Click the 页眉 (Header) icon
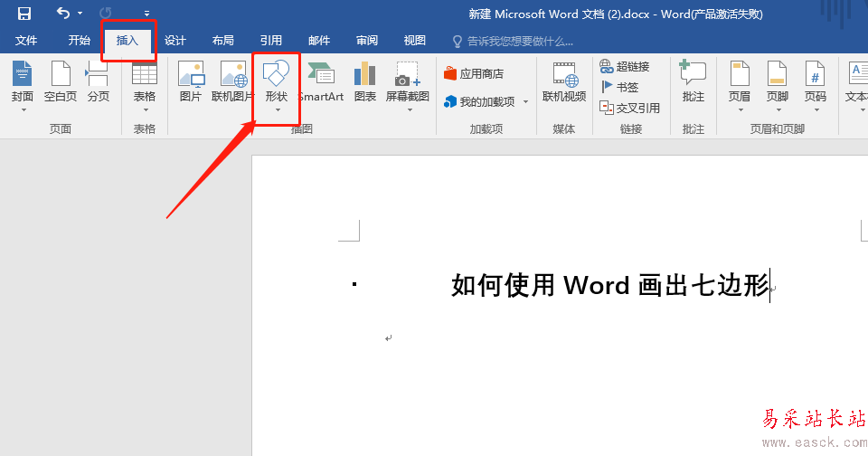Viewport: 868px width, 456px height. pyautogui.click(x=740, y=74)
